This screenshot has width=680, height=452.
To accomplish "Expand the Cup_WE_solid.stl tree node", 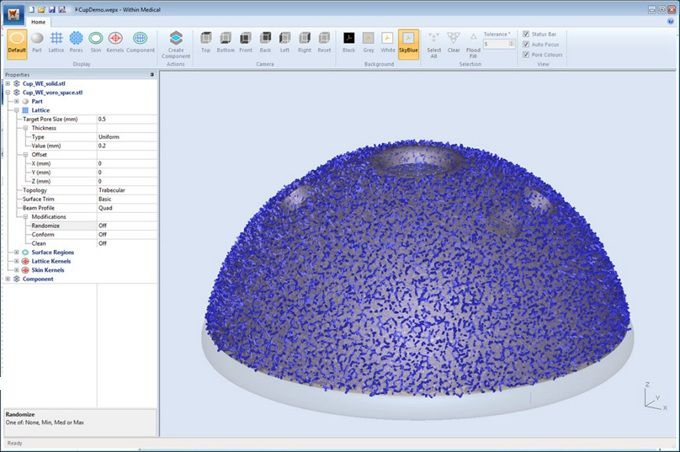I will coord(8,83).
